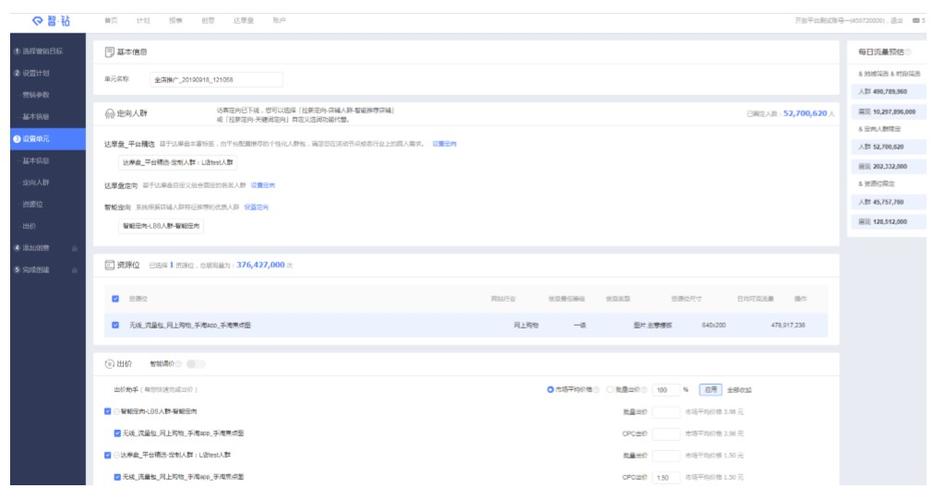The height and width of the screenshot is (500, 934).
Task: Open the 达摩盘 top navigation tab
Action: pyautogui.click(x=243, y=20)
